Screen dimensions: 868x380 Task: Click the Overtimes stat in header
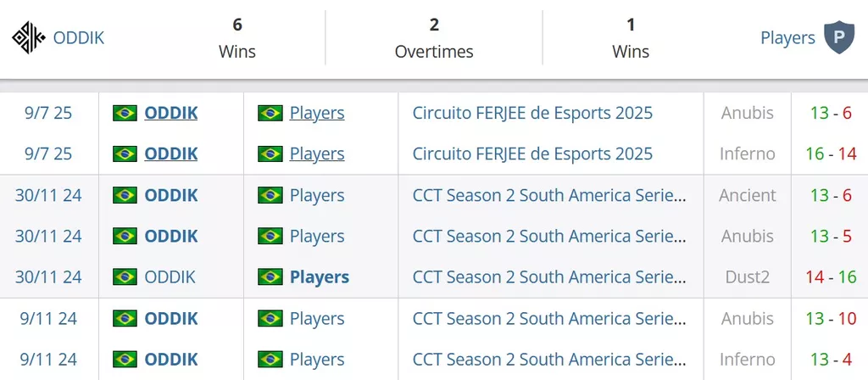[x=434, y=37]
